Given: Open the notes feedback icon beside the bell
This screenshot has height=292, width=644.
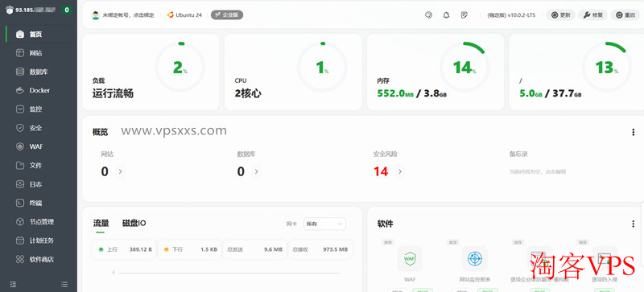Looking at the screenshot, I should click(464, 15).
